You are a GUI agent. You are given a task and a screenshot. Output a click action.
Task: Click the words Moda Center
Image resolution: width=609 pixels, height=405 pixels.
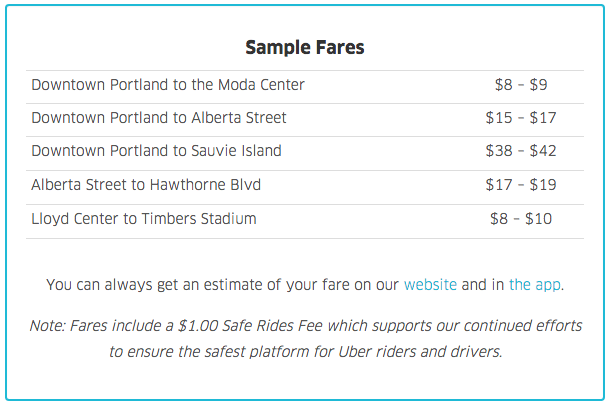click(261, 85)
